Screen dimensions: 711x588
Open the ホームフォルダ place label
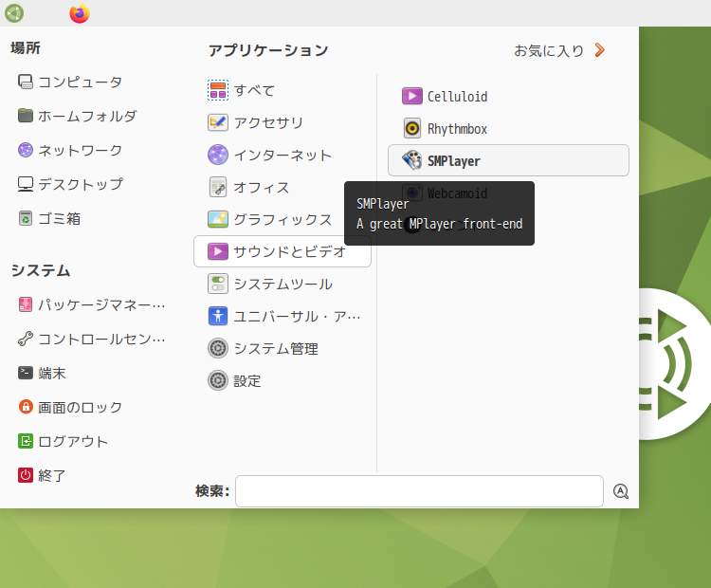87,116
